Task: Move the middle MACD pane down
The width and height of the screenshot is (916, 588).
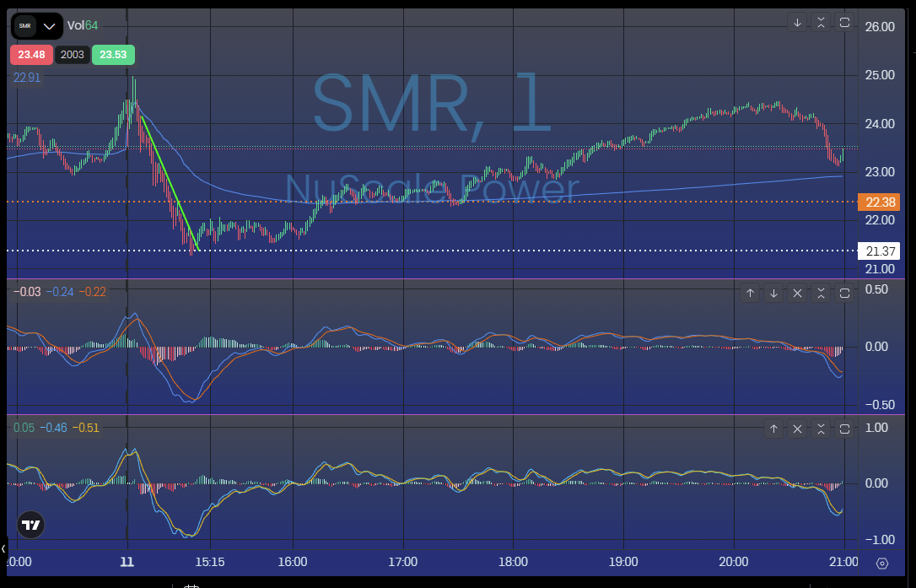Action: [773, 294]
